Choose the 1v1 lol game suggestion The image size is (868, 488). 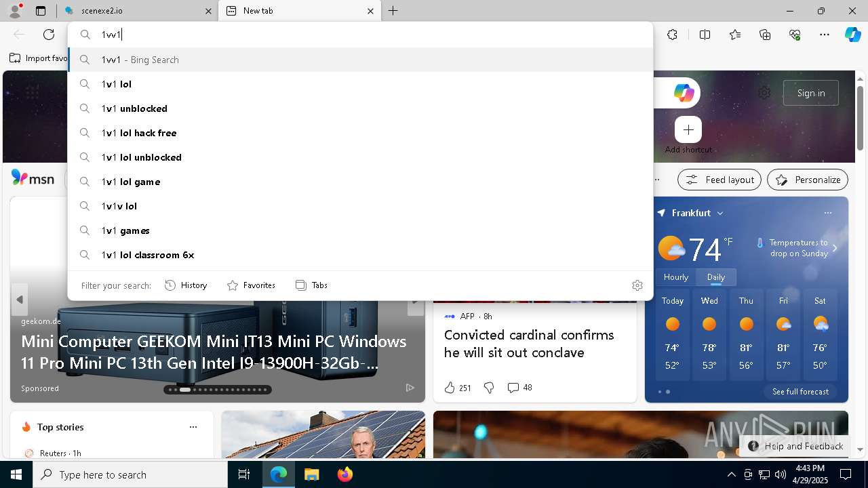360,182
